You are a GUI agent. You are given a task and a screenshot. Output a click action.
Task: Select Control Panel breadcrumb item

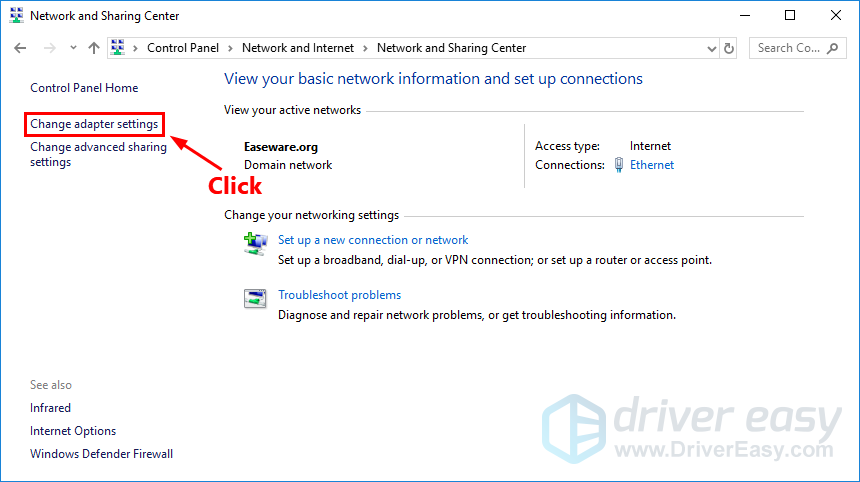point(182,48)
